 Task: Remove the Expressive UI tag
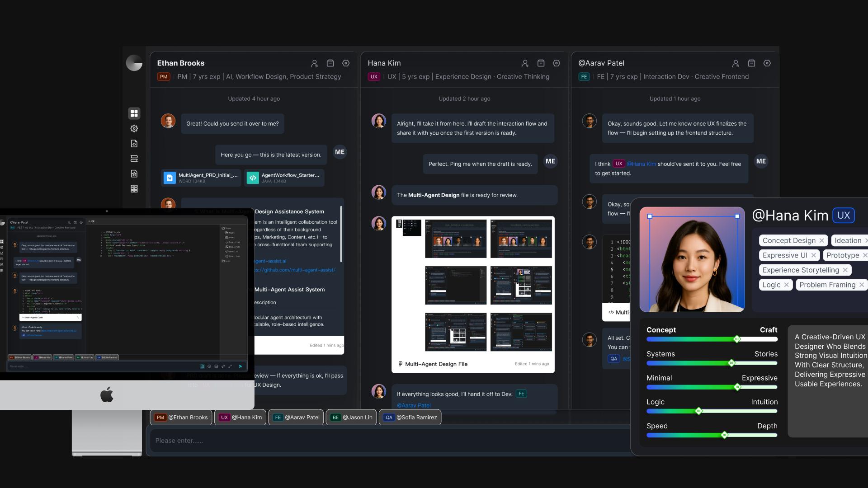[x=814, y=255]
